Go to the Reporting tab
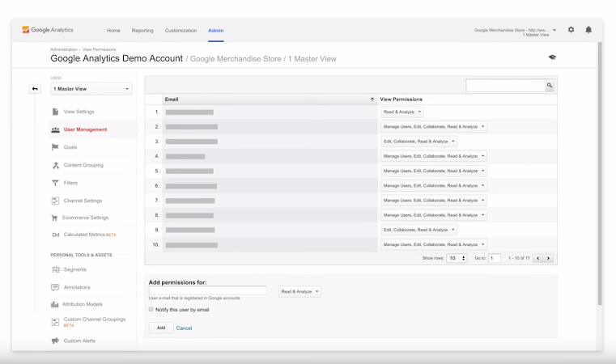Viewport: 616px width, 364px height. click(x=142, y=31)
